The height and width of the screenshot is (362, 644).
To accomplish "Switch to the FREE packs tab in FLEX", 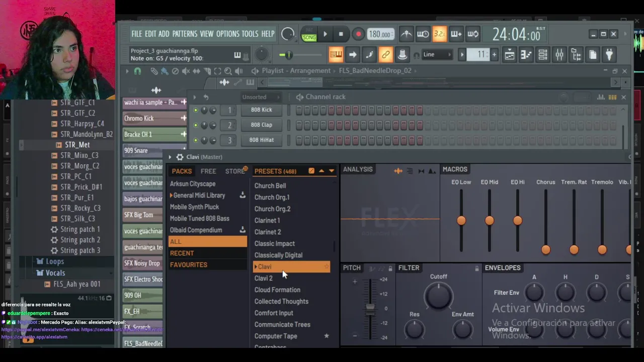I will coord(208,171).
